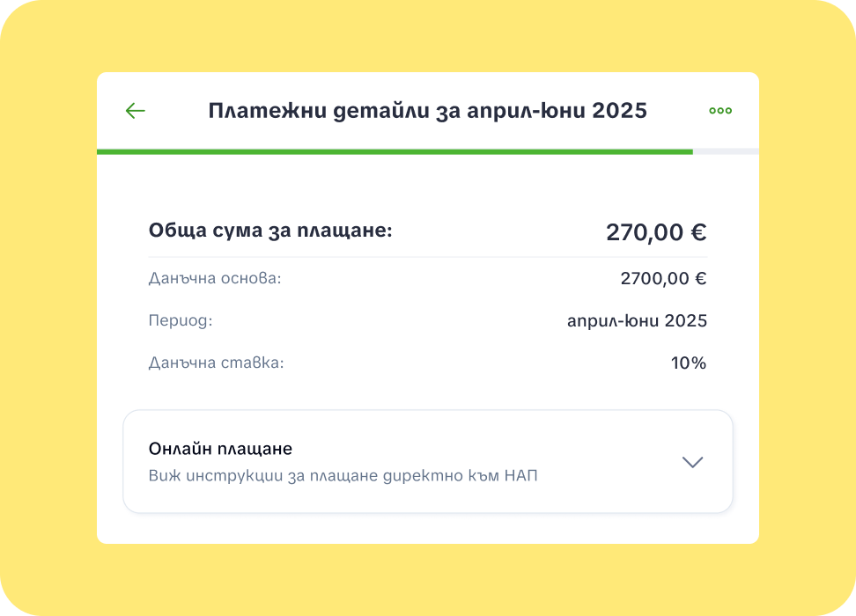Select the 270,00 € total amount
Screen dimensions: 856x616
click(656, 231)
